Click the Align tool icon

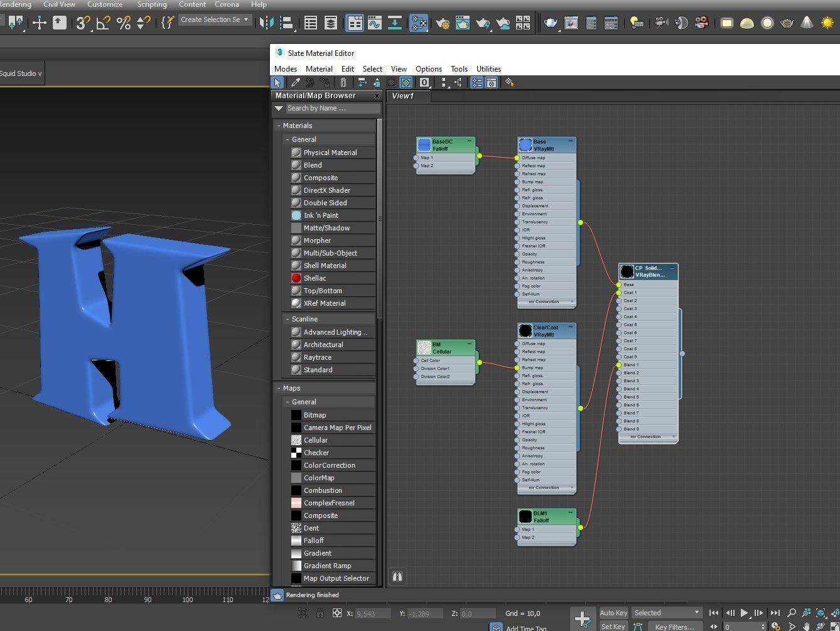point(287,23)
